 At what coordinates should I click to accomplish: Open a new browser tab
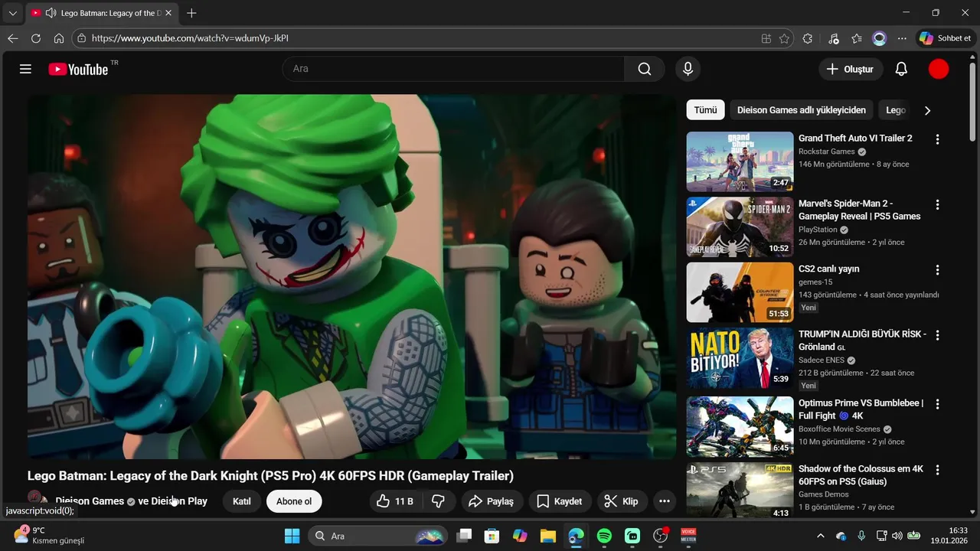click(191, 13)
